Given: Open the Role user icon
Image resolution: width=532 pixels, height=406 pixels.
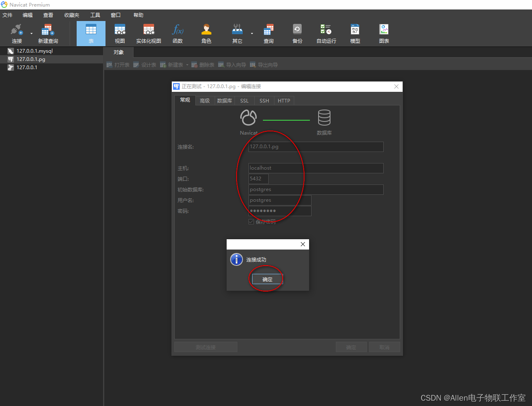Looking at the screenshot, I should (x=206, y=30).
